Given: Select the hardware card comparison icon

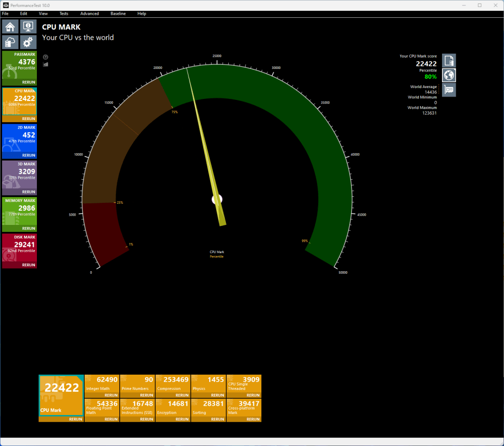Looking at the screenshot, I should click(x=449, y=90).
